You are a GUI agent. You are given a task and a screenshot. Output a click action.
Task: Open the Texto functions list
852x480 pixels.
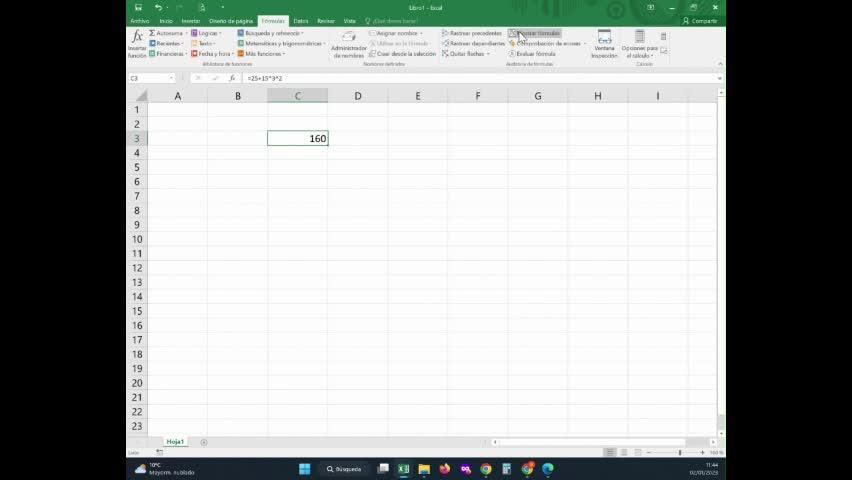coord(203,43)
